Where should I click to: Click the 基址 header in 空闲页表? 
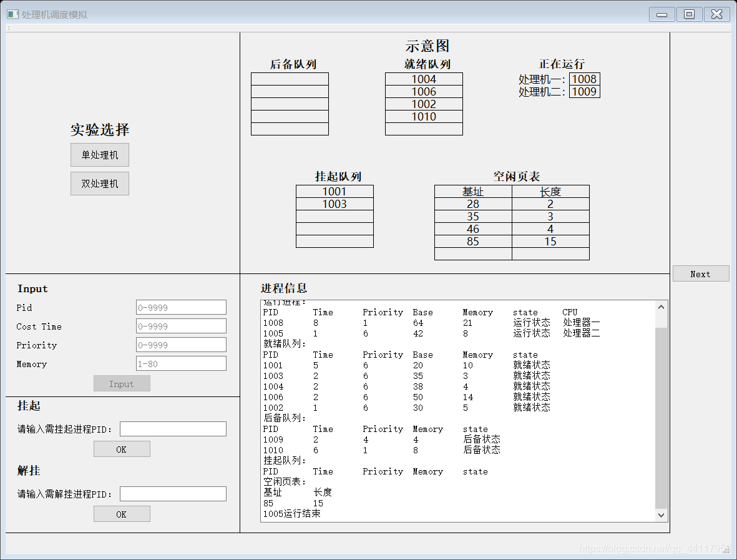click(x=473, y=192)
